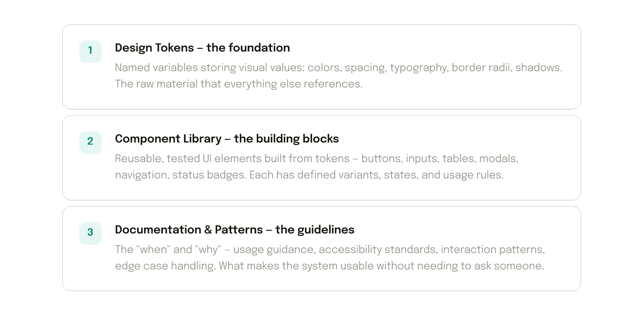This screenshot has height=316, width=644.
Task: Click 'the foundation' in first title
Action: (248, 48)
